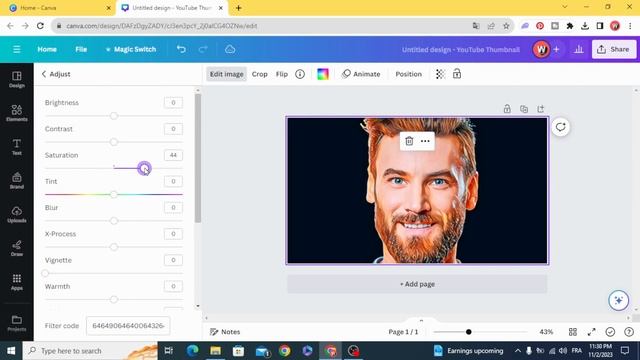Click the cloud save status icon
This screenshot has width=640, height=360.
(x=230, y=49)
